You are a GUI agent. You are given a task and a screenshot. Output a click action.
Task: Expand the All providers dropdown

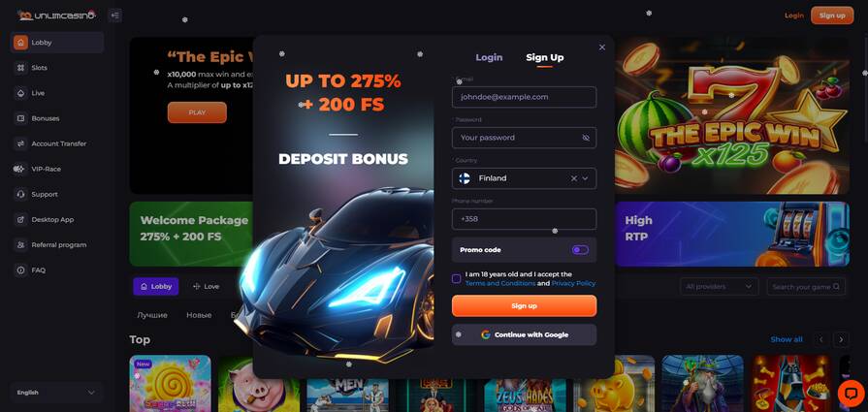(x=719, y=287)
